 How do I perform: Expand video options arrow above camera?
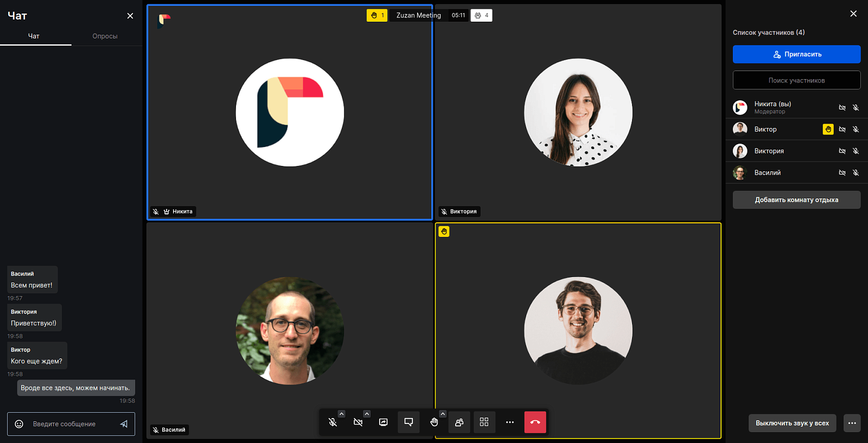(367, 414)
